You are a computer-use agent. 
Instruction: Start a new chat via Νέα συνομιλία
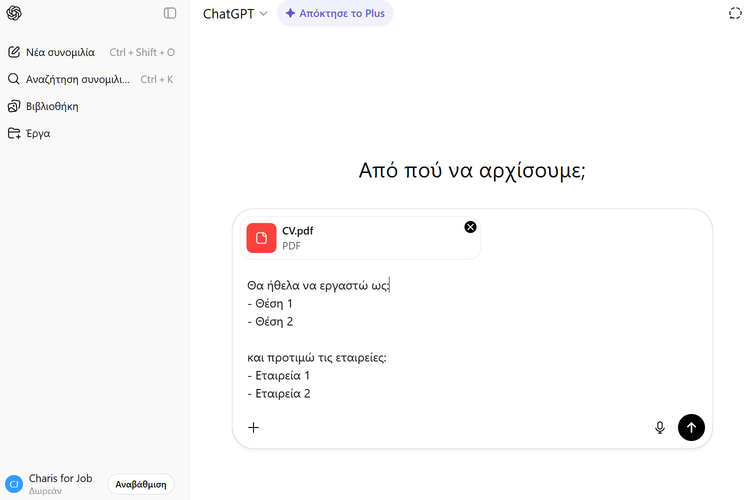(x=60, y=52)
